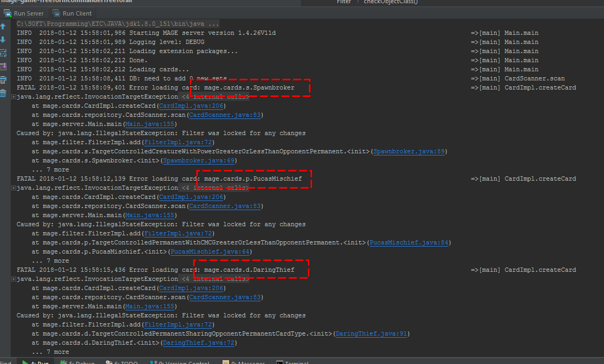Open Spawnbroker.java line 89 from stack trace

point(409,151)
